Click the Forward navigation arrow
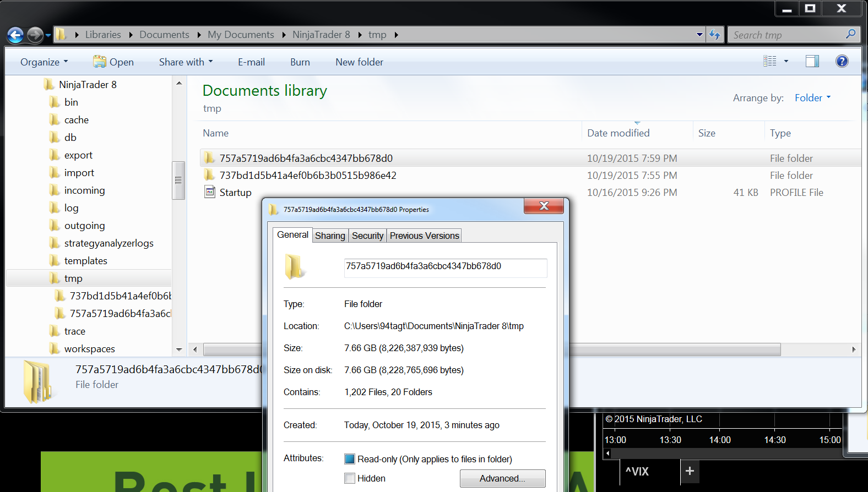The height and width of the screenshot is (492, 868). [35, 35]
